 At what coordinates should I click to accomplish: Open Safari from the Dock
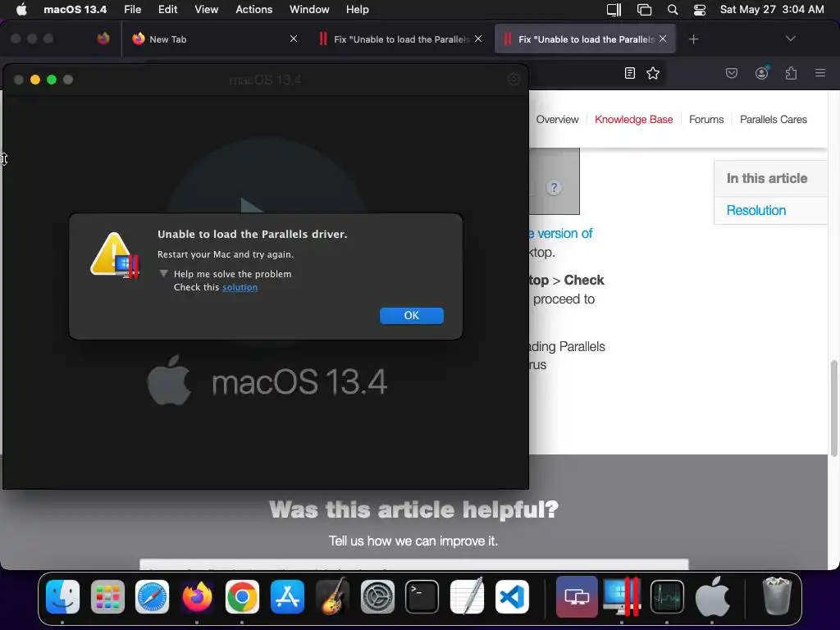(x=152, y=597)
